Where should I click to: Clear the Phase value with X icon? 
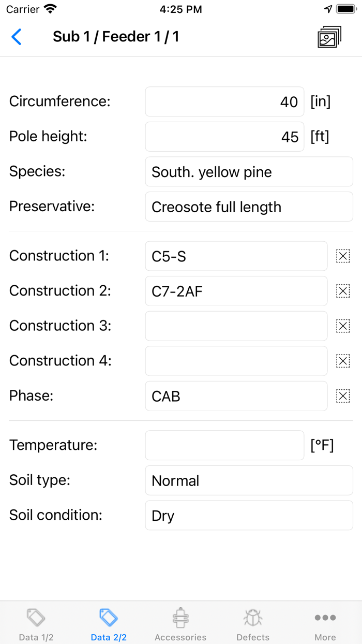[342, 396]
